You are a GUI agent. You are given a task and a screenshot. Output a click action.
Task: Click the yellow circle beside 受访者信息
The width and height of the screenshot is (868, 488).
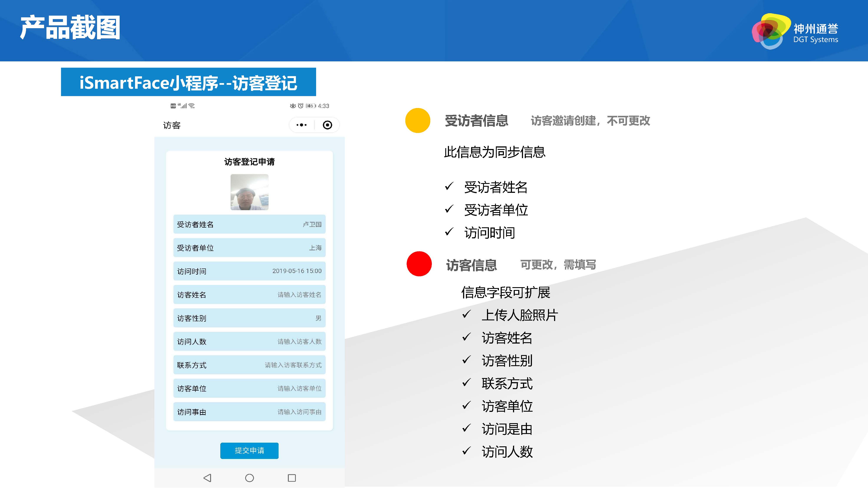pos(418,121)
